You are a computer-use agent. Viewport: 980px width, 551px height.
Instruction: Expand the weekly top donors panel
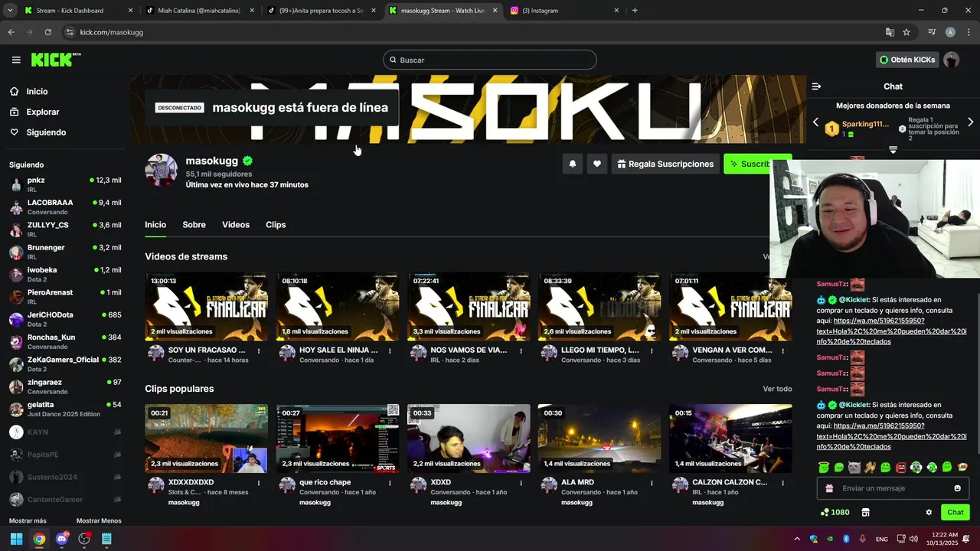[893, 149]
